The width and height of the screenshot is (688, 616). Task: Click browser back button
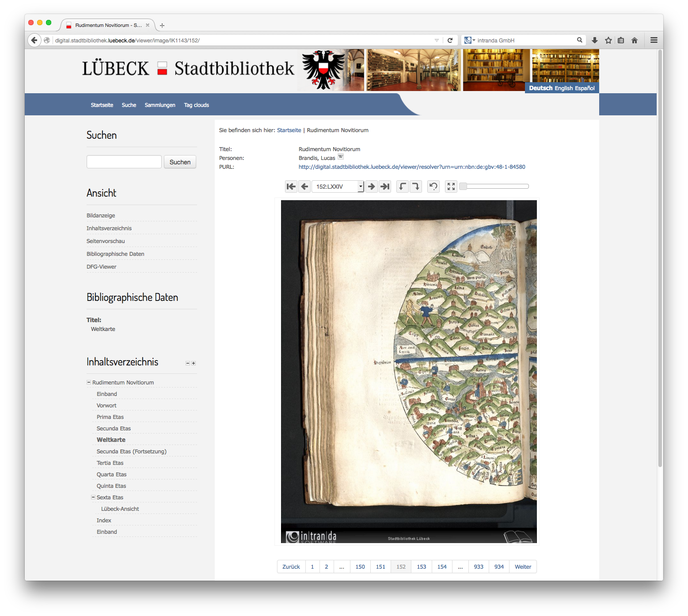(x=34, y=40)
